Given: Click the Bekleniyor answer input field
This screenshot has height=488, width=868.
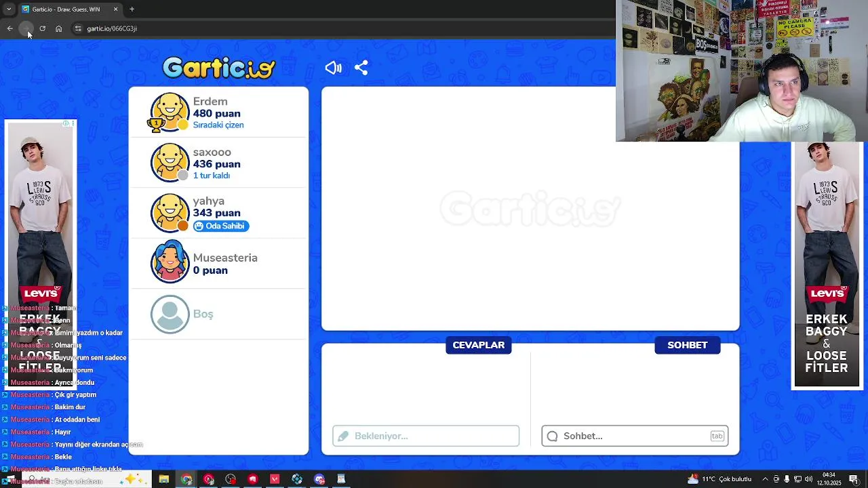Looking at the screenshot, I should tap(426, 436).
